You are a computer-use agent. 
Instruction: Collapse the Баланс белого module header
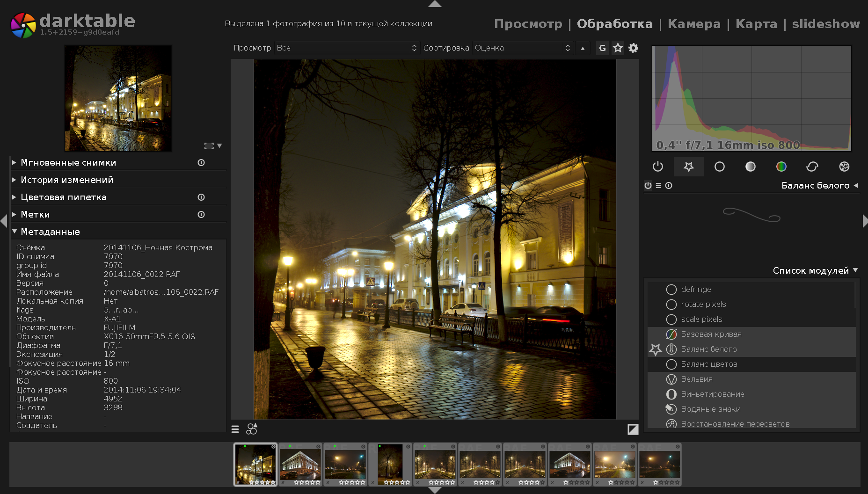tap(856, 186)
